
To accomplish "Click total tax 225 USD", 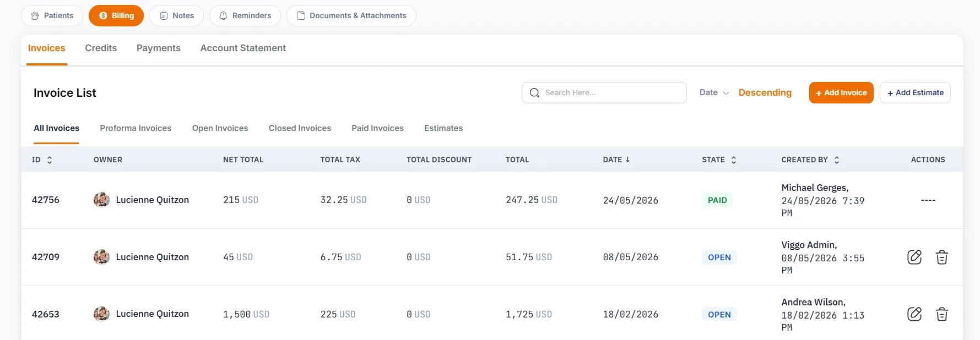I will tap(338, 314).
